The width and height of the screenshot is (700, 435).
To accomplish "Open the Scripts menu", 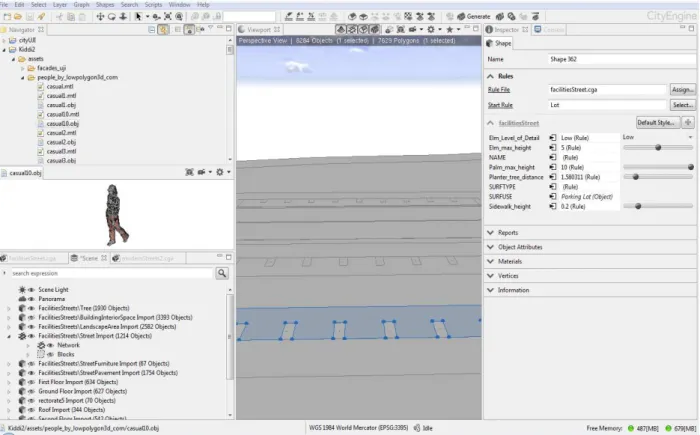I will click(153, 4).
